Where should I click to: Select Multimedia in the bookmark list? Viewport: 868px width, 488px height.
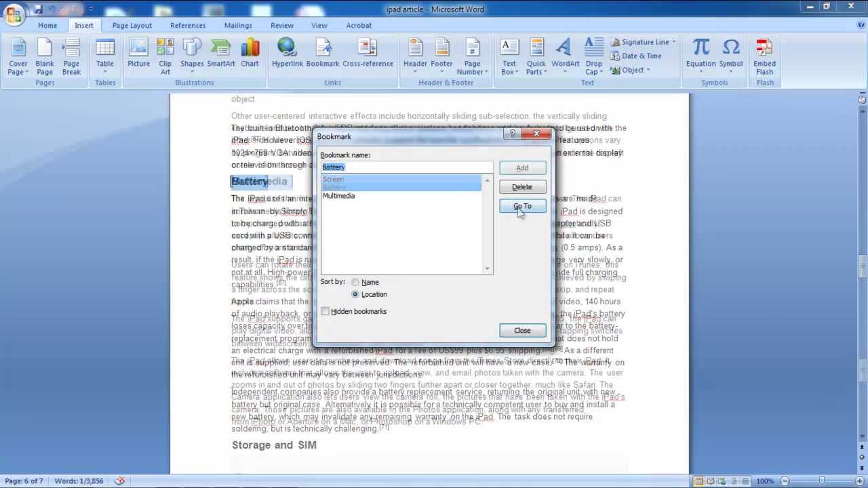pos(339,196)
